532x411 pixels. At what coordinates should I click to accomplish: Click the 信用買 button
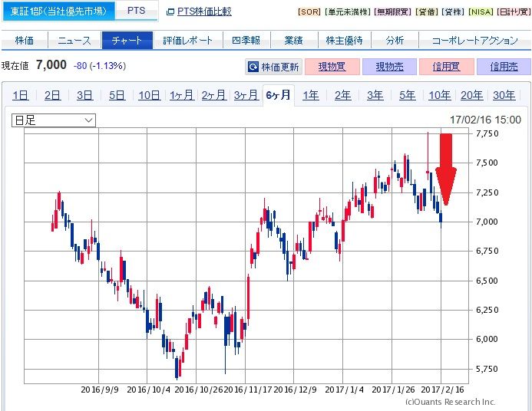447,67
